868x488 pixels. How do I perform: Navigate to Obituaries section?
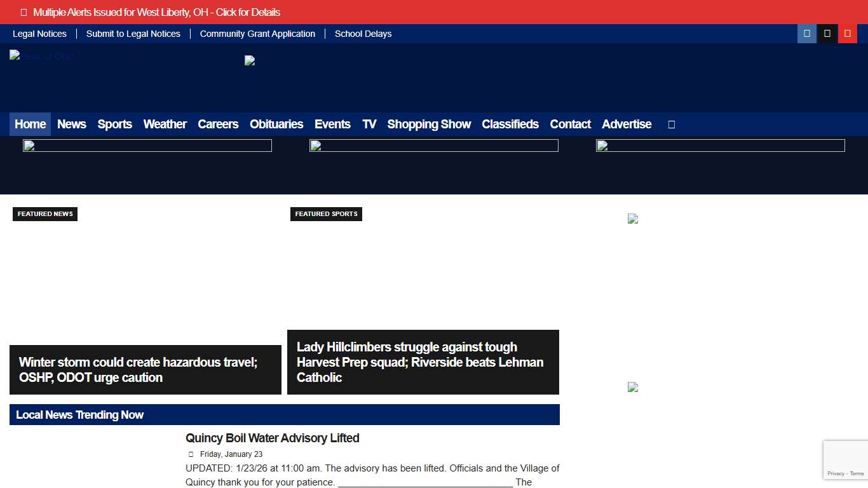(276, 125)
